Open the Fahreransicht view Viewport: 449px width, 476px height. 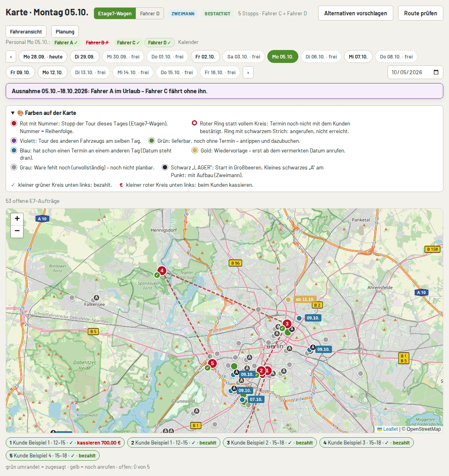[26, 31]
